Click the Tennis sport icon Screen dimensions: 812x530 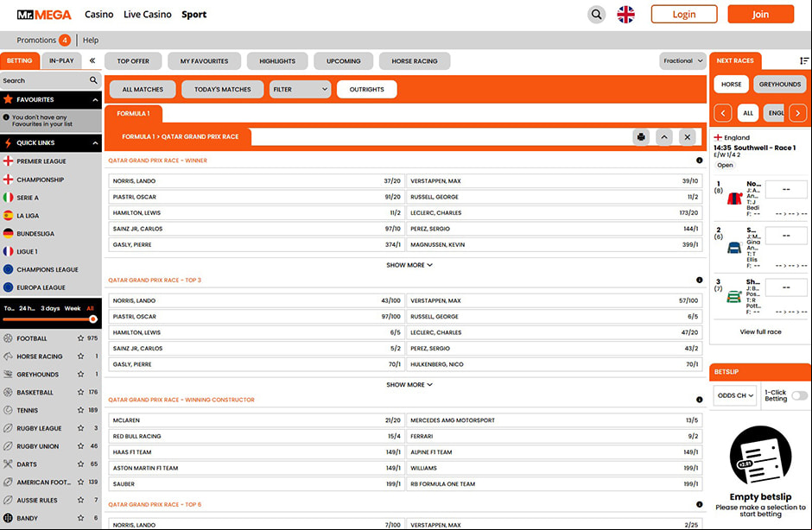pyautogui.click(x=8, y=410)
